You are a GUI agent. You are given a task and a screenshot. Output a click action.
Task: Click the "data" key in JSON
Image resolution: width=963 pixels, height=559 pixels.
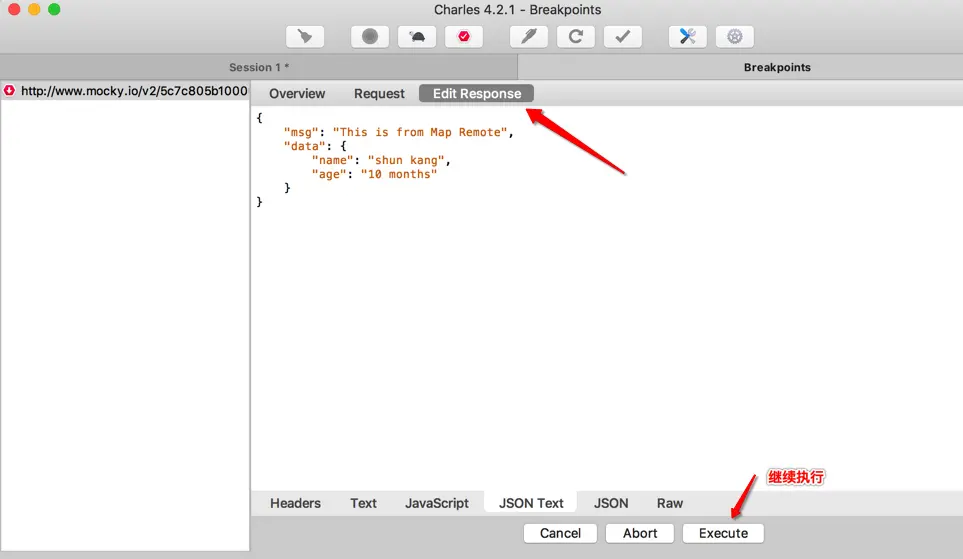[x=305, y=146]
